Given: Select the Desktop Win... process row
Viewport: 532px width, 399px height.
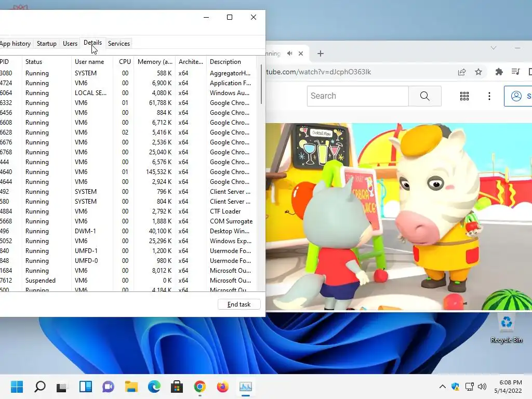Looking at the screenshot, I should pos(128,231).
